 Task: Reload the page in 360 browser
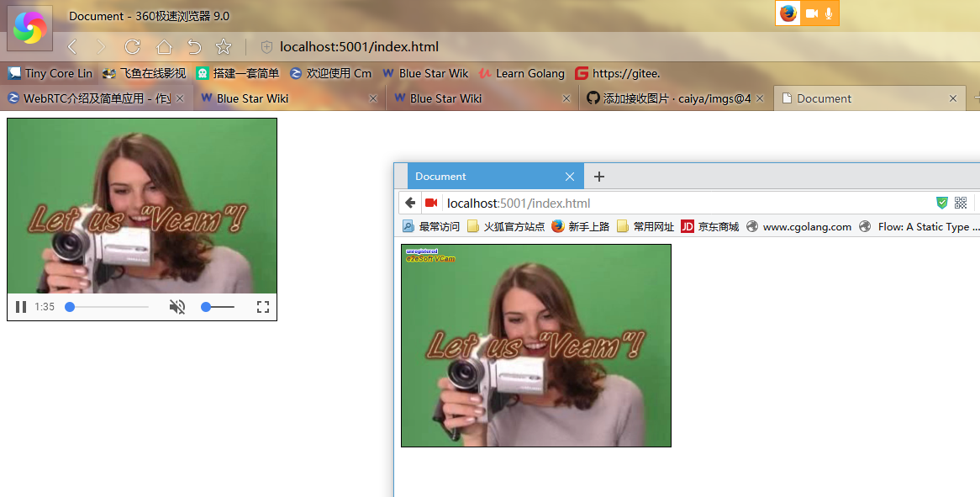coord(132,47)
